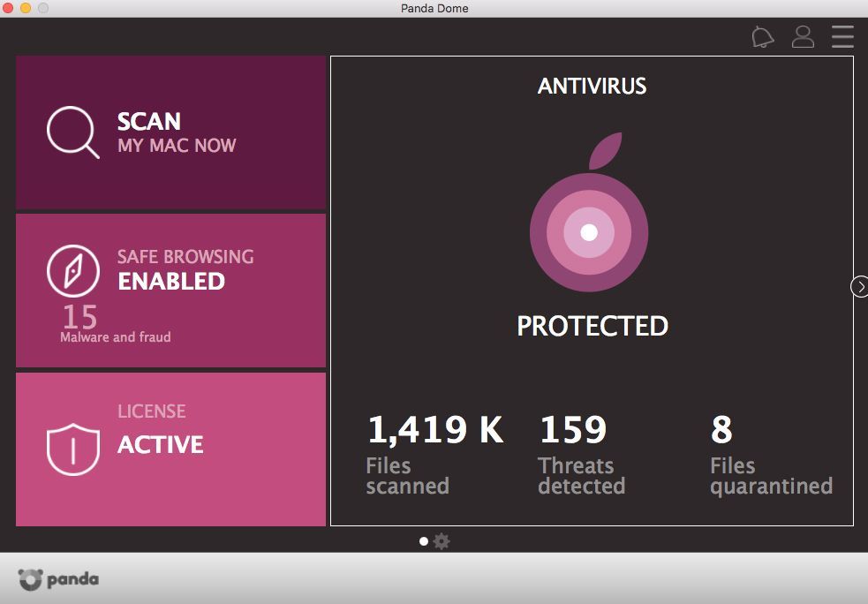Image resolution: width=868 pixels, height=604 pixels.
Task: Open the License ACTIVE tile
Action: 170,449
